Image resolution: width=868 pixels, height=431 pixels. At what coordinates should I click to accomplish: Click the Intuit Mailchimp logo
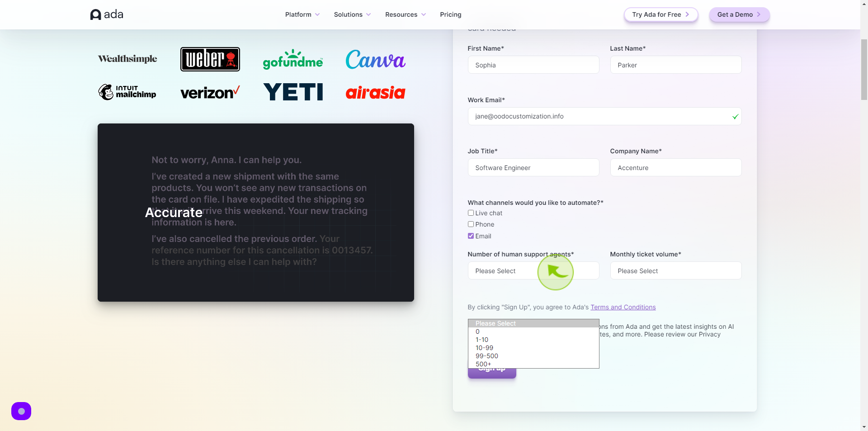pyautogui.click(x=127, y=92)
